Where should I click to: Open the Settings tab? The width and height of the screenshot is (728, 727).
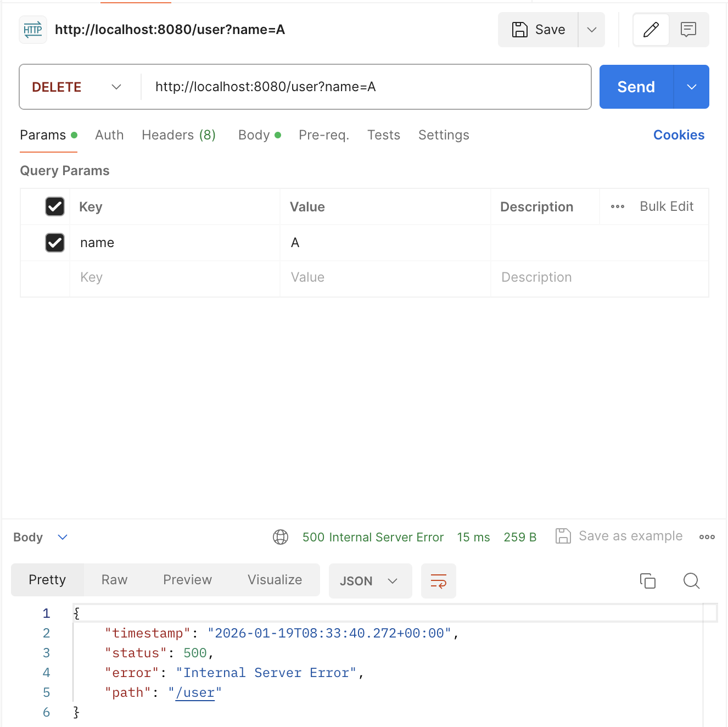pos(444,135)
